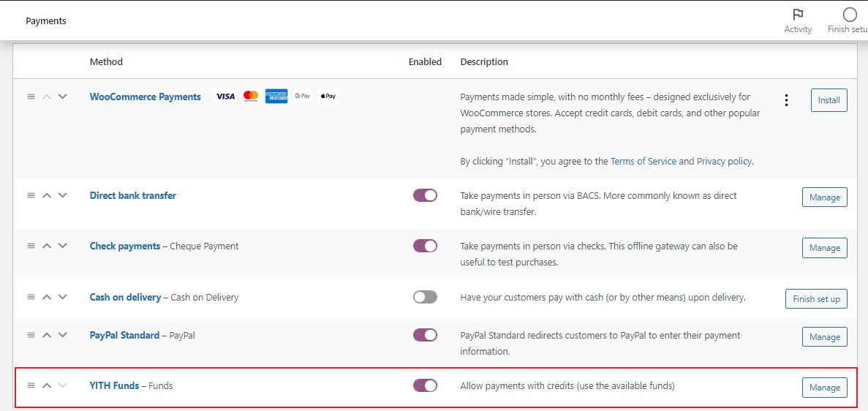This screenshot has width=868, height=411.
Task: Move YITH Funds up with arrow
Action: tap(47, 385)
